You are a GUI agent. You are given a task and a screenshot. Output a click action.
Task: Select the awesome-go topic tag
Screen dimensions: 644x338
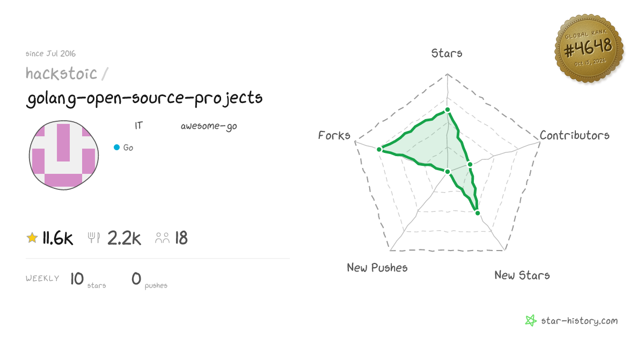point(209,127)
